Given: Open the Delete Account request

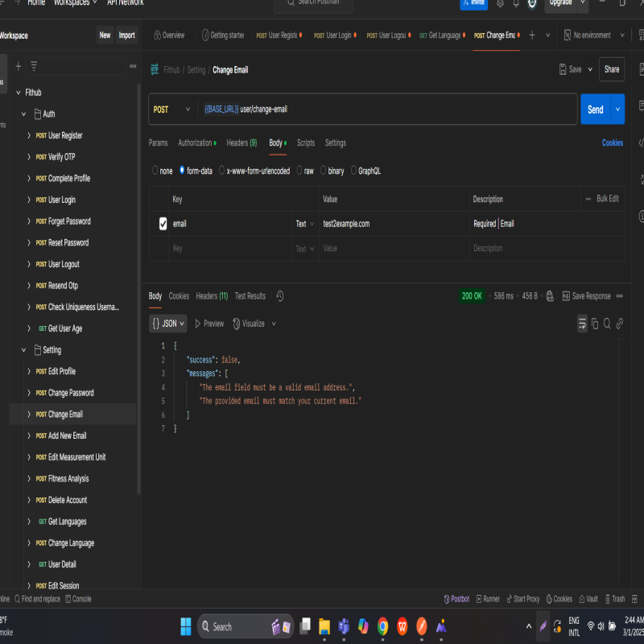Looking at the screenshot, I should tap(67, 500).
